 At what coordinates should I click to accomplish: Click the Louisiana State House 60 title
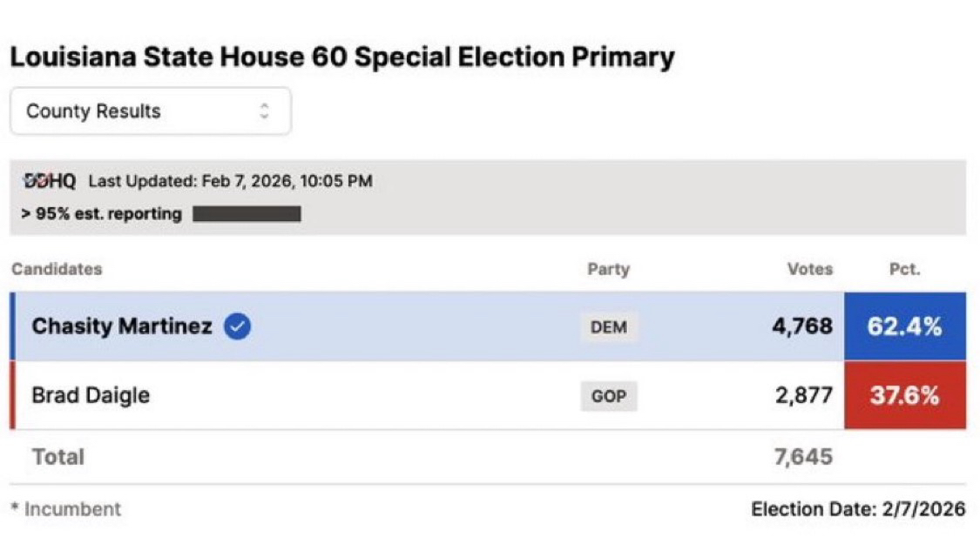tap(341, 57)
